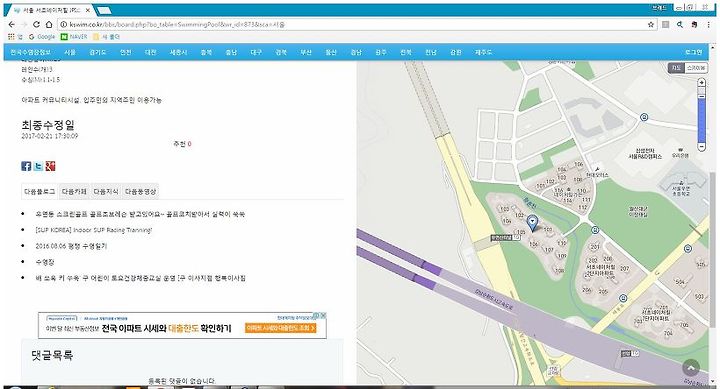The width and height of the screenshot is (720, 389).
Task: Open 서울 region menu item
Action: [x=70, y=52]
